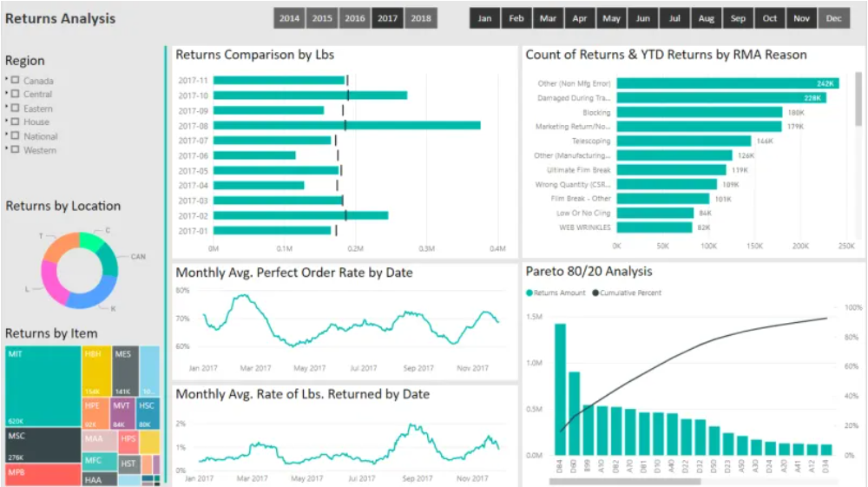Screen dimensions: 868x487
Task: Check the Canada region checkbox
Action: click(x=15, y=80)
